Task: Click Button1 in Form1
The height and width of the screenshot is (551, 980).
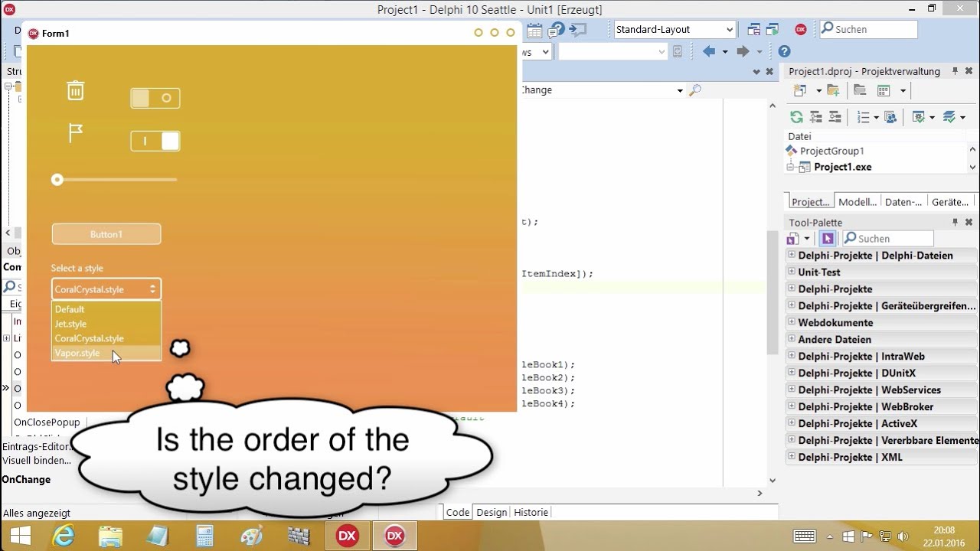Action: tap(106, 234)
